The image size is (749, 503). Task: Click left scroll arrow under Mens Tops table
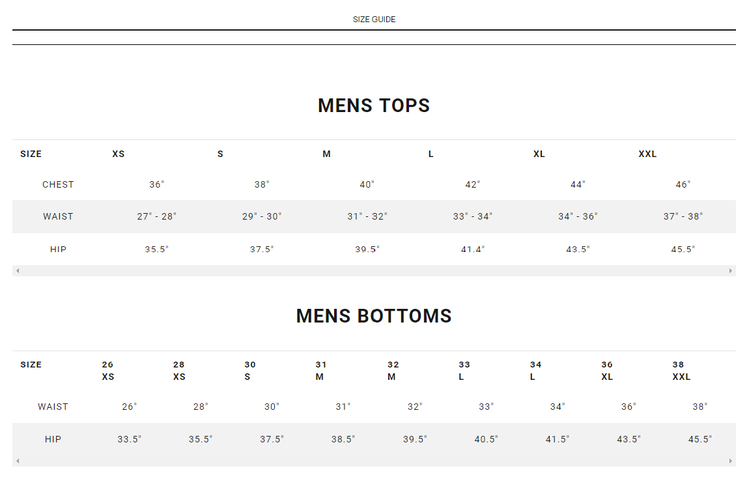16,271
